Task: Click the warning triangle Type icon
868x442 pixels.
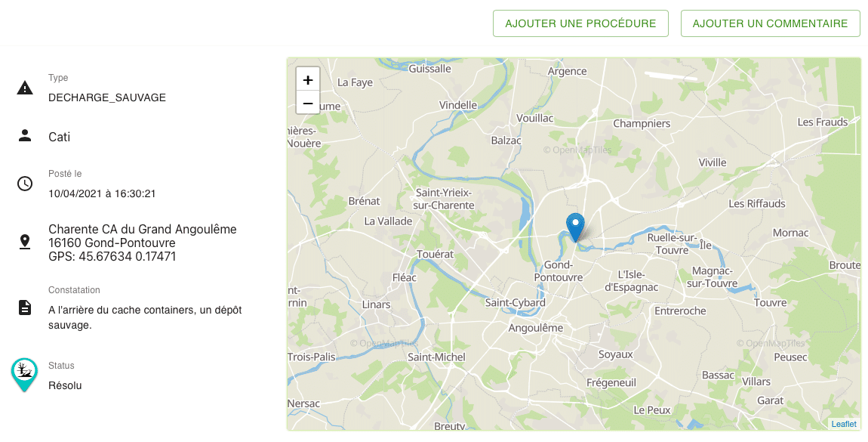Action: (x=25, y=88)
